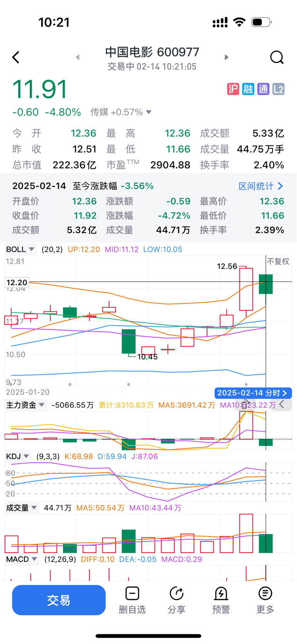Tap the red 沪 badge

pos(233,89)
